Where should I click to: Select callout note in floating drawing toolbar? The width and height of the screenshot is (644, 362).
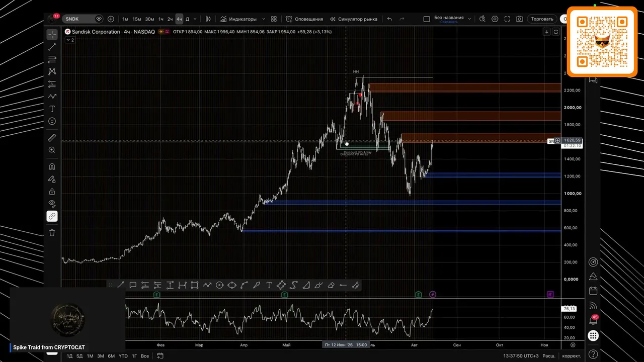pyautogui.click(x=133, y=285)
